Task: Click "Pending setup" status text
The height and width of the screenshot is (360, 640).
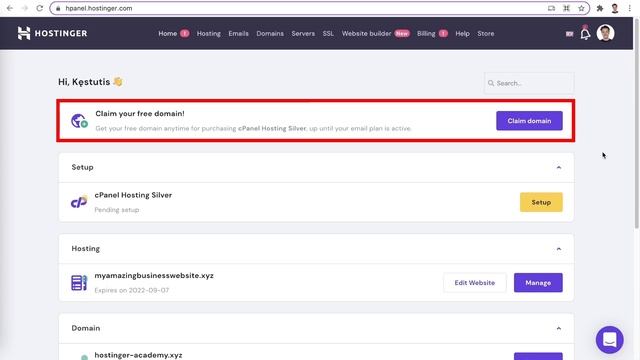Action: 117,210
